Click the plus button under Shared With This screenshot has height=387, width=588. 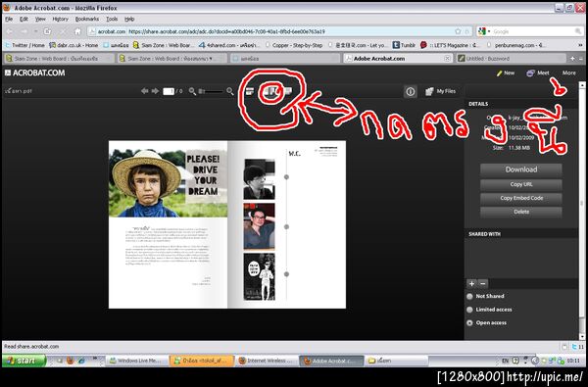(471, 284)
